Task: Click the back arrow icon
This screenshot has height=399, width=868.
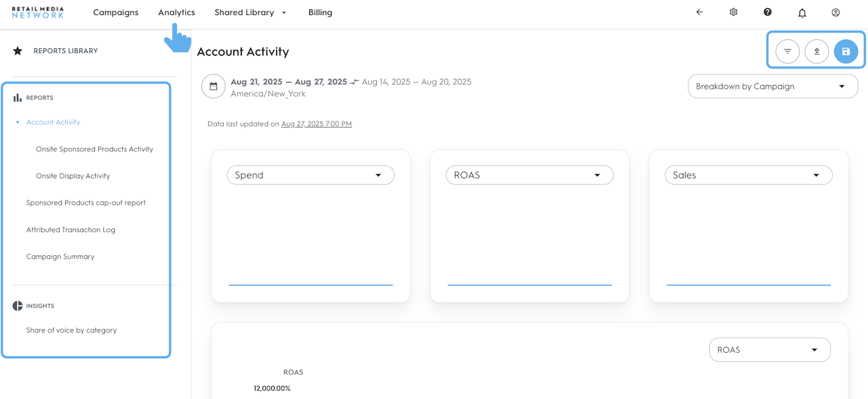Action: pos(699,12)
